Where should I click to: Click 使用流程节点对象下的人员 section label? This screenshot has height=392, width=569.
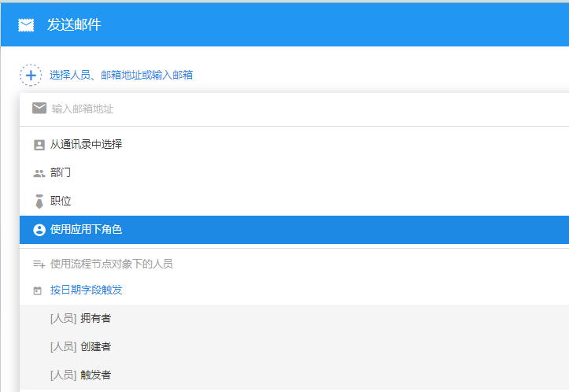(112, 264)
